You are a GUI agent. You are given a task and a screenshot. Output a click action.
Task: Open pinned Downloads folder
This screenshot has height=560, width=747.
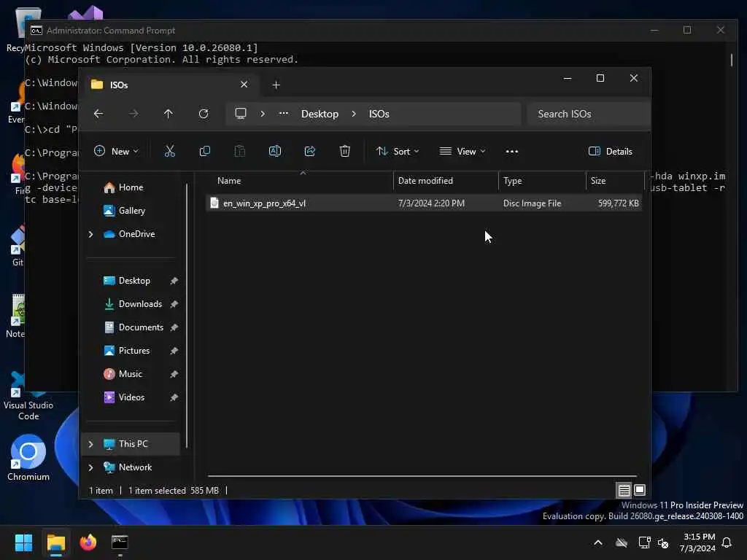(140, 304)
